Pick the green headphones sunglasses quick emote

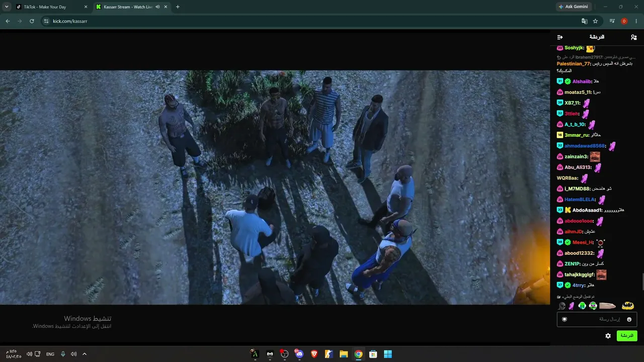coord(593,306)
